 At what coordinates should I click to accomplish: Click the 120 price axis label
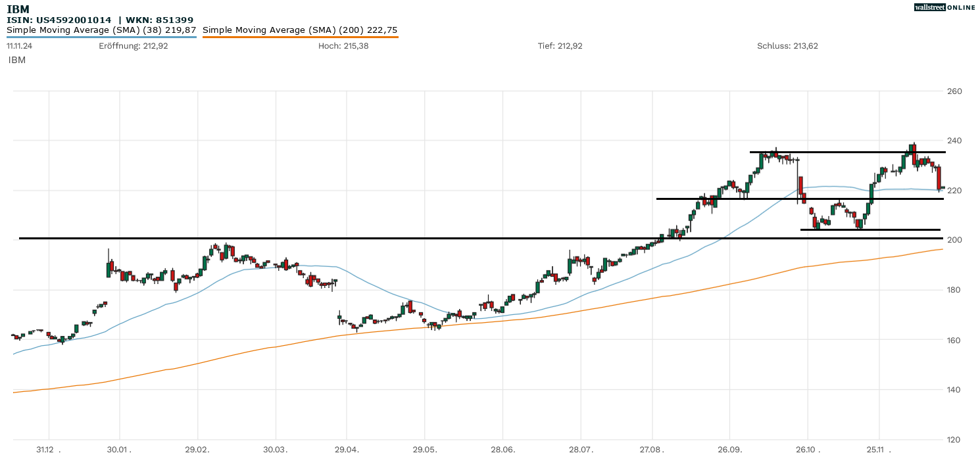tap(954, 439)
